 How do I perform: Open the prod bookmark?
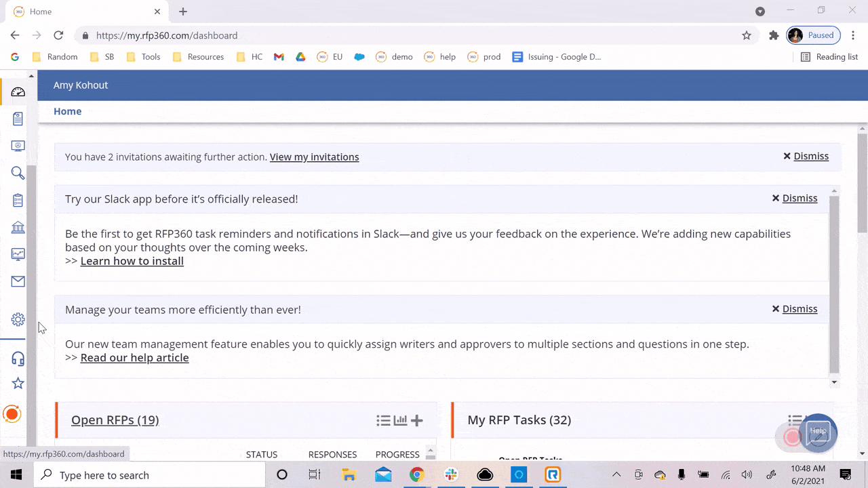click(484, 57)
